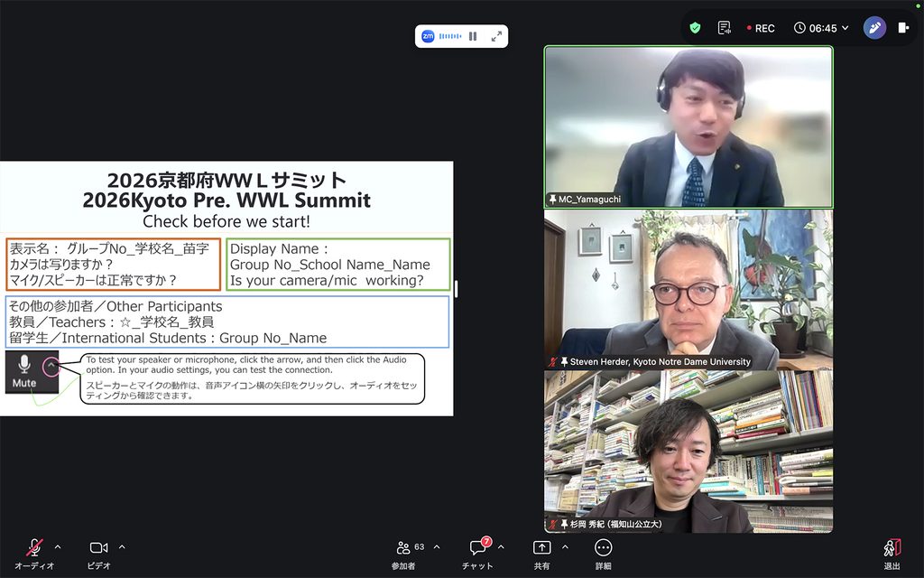Select the 杉岡 秀紀 video tile
The image size is (924, 578).
click(688, 452)
